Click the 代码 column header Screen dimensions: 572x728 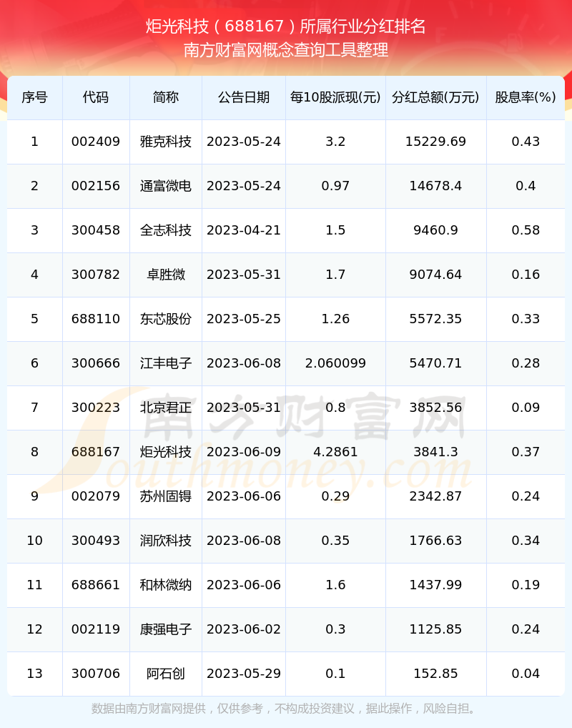point(96,97)
